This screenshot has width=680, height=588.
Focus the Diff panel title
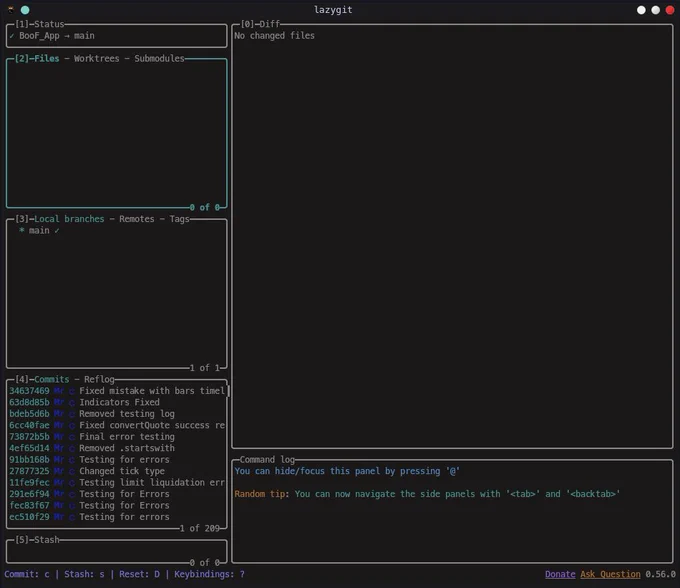tap(269, 24)
